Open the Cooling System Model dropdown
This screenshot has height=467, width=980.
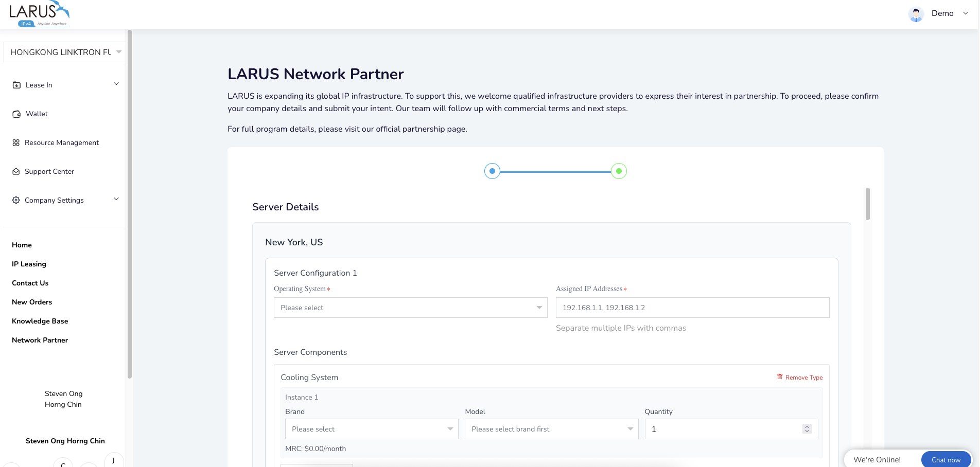click(552, 429)
